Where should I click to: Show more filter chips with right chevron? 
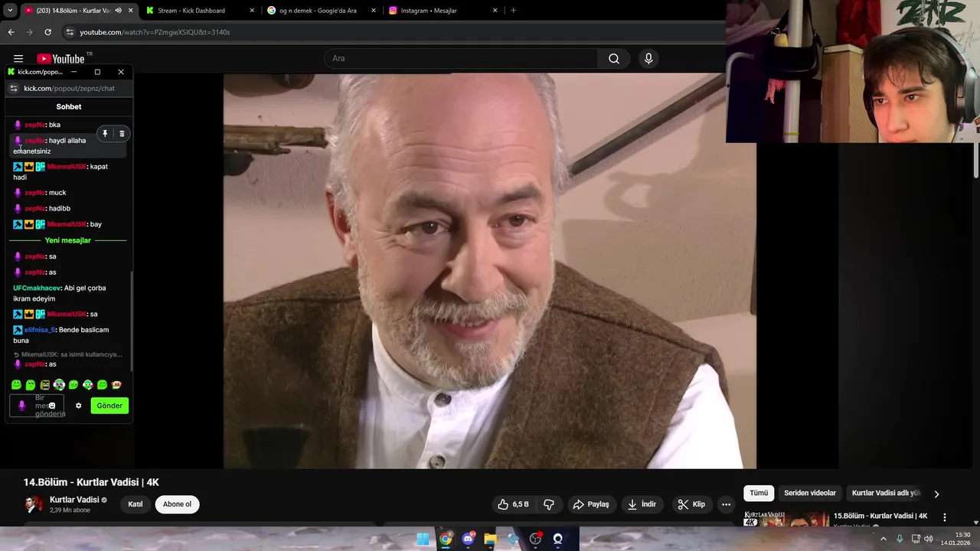click(936, 494)
